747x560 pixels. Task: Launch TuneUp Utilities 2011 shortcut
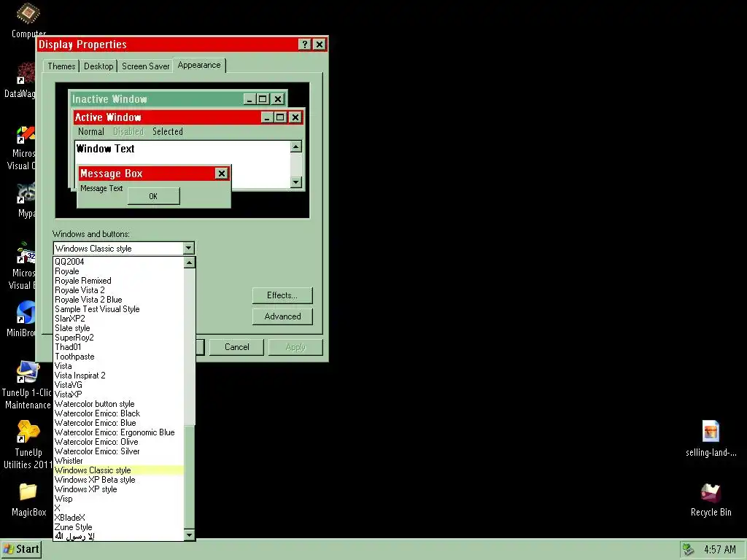[x=28, y=432]
